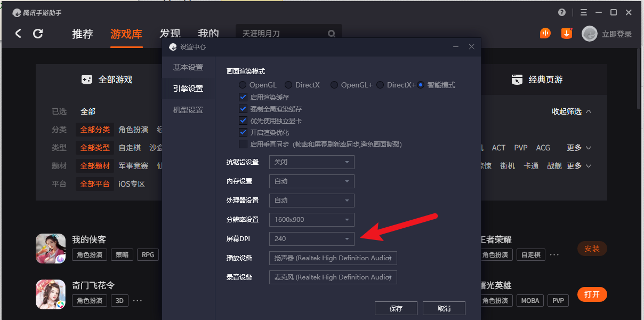Enable the 启用垂直同步 checkbox
The height and width of the screenshot is (320, 644).
243,144
